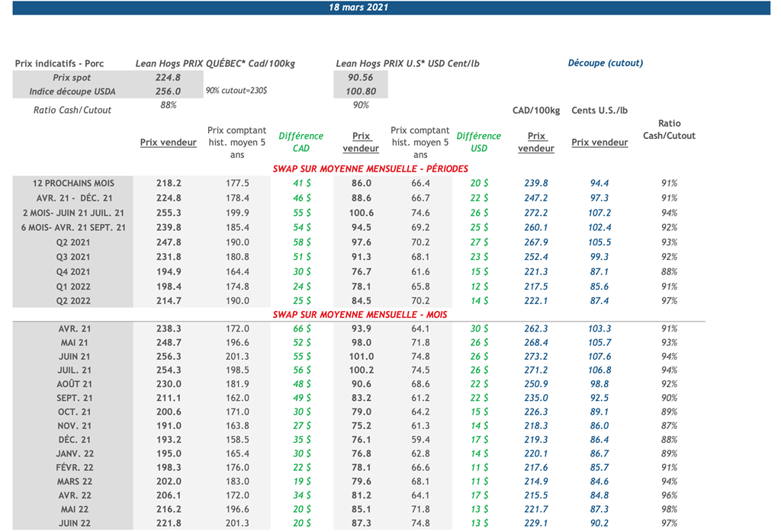This screenshot has height=532, width=781.
Task: Select the Prix indicatifs - Porc label
Action: coord(59,64)
